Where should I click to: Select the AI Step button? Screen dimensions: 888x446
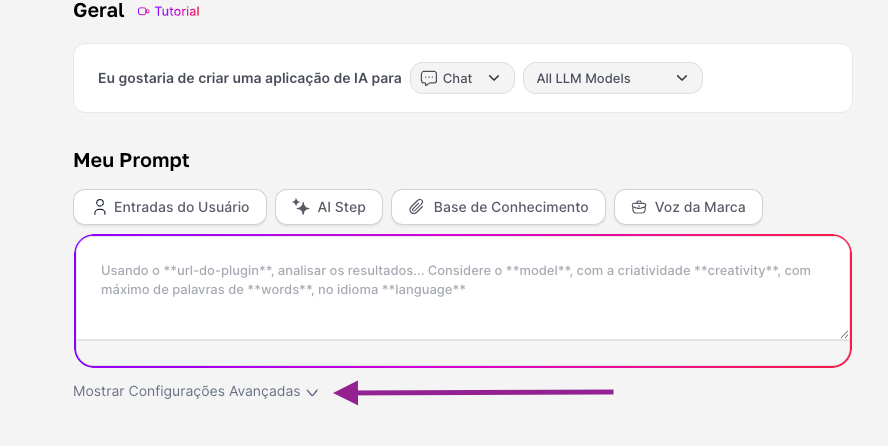(x=328, y=207)
